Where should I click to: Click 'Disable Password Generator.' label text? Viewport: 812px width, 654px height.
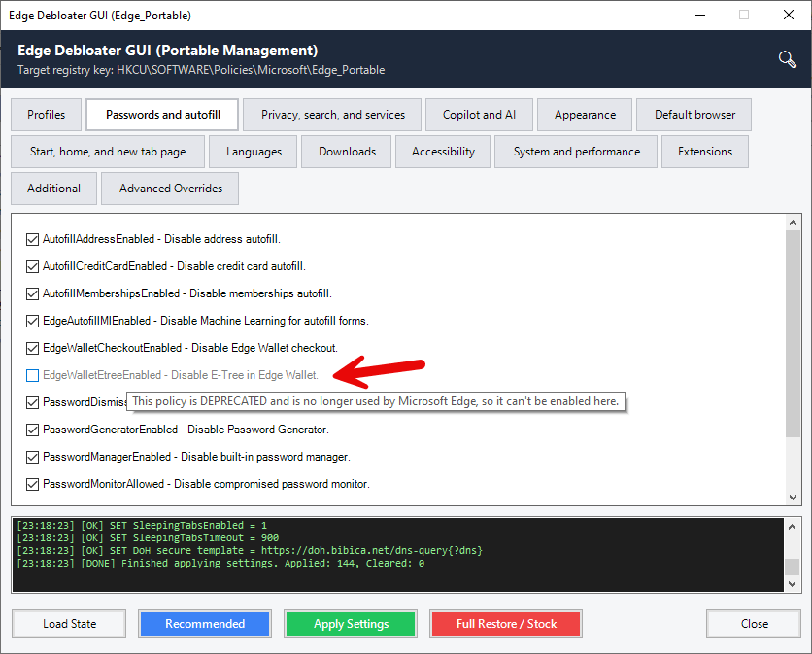click(258, 430)
